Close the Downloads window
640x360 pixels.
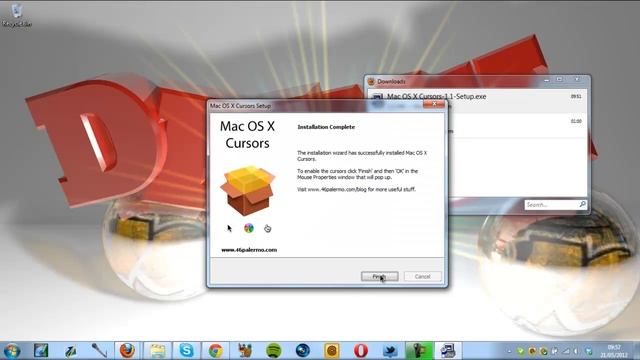(577, 80)
